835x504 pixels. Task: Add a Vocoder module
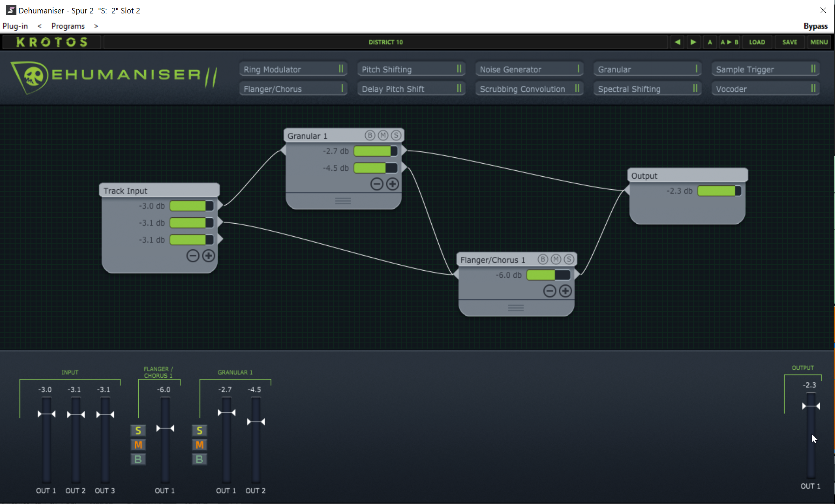click(x=766, y=89)
